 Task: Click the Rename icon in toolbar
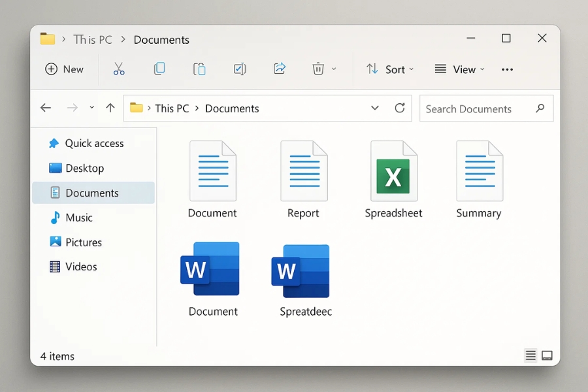pyautogui.click(x=239, y=69)
